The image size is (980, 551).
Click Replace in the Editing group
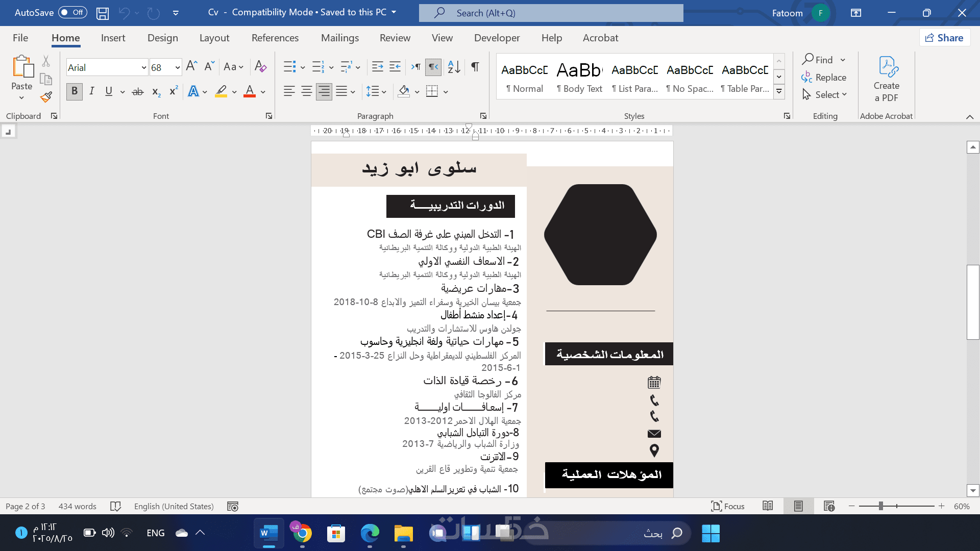tap(824, 78)
